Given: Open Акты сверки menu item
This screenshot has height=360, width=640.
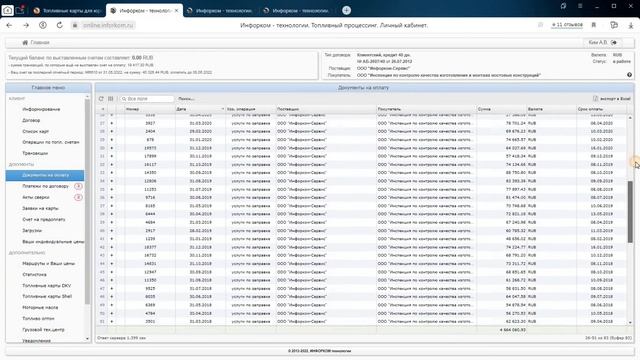Looking at the screenshot, I should pyautogui.click(x=36, y=197).
